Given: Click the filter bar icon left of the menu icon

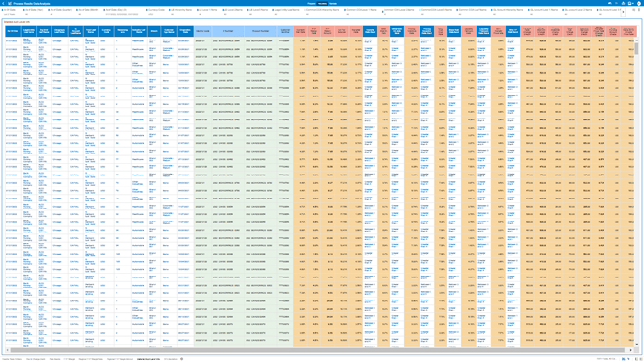Looking at the screenshot, I should pos(633,10).
